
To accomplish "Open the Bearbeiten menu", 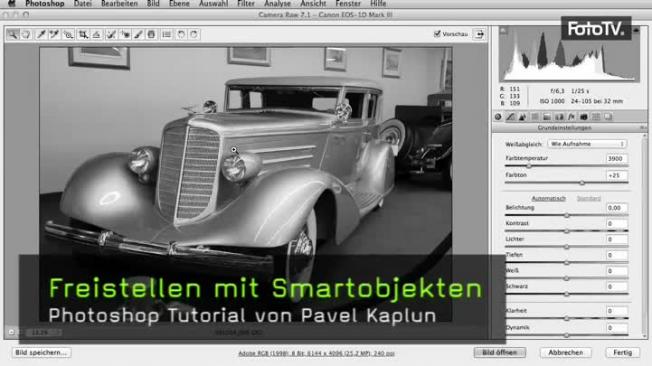I will (119, 3).
